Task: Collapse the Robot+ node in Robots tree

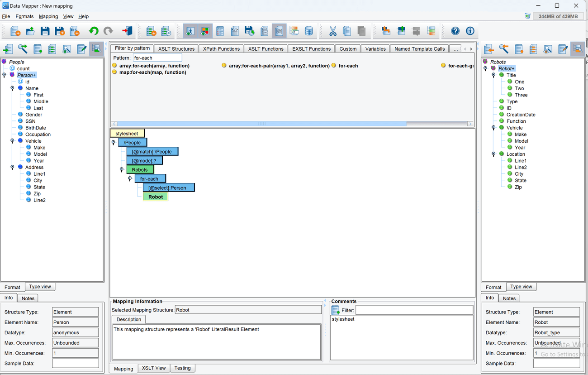Action: pos(485,69)
